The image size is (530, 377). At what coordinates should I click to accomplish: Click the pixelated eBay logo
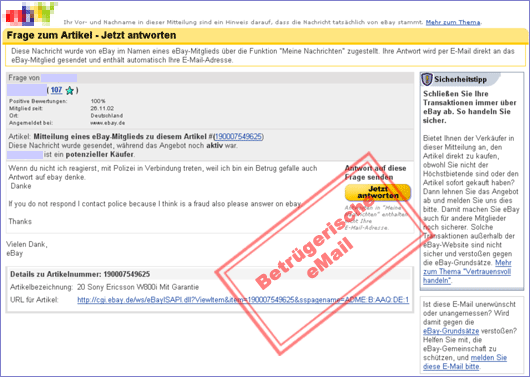click(x=30, y=14)
